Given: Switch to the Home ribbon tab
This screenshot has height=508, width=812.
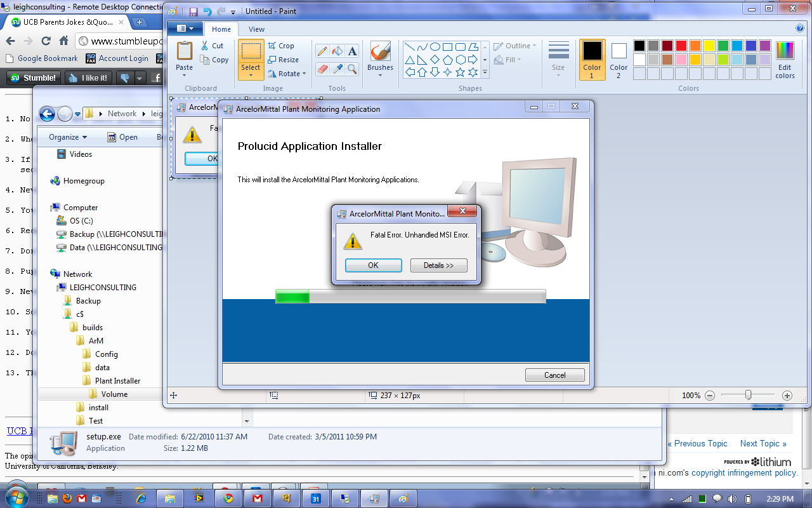Looking at the screenshot, I should (x=221, y=29).
